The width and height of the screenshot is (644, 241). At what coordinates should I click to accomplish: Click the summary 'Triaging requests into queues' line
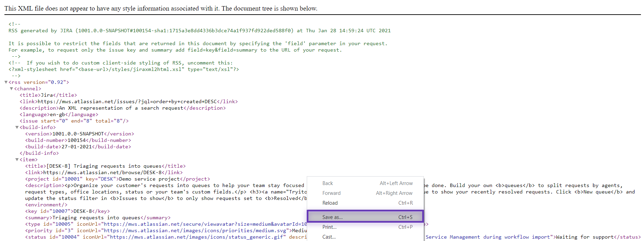98,218
